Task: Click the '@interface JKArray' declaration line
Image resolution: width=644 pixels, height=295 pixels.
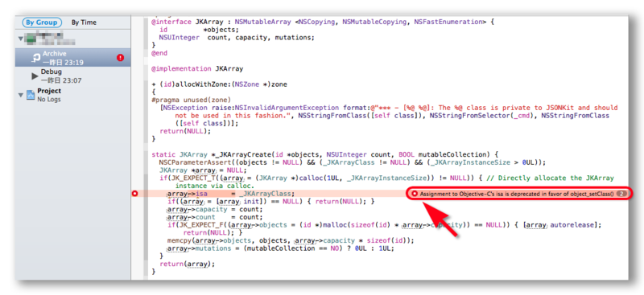Action: click(x=323, y=22)
